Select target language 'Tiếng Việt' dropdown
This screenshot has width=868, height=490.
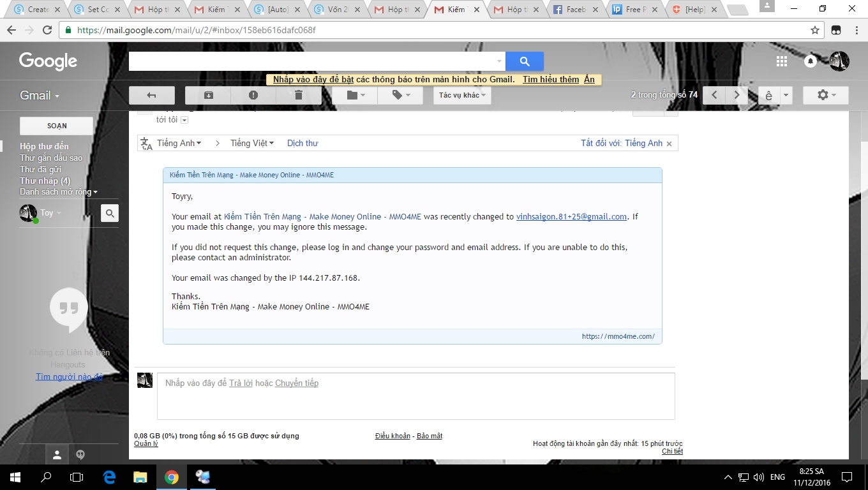(x=252, y=143)
